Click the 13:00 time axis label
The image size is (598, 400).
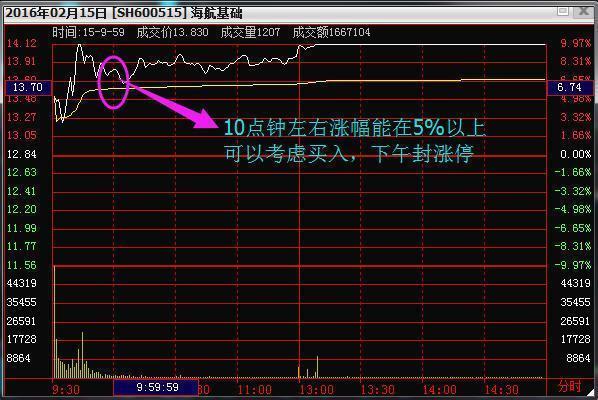point(316,389)
